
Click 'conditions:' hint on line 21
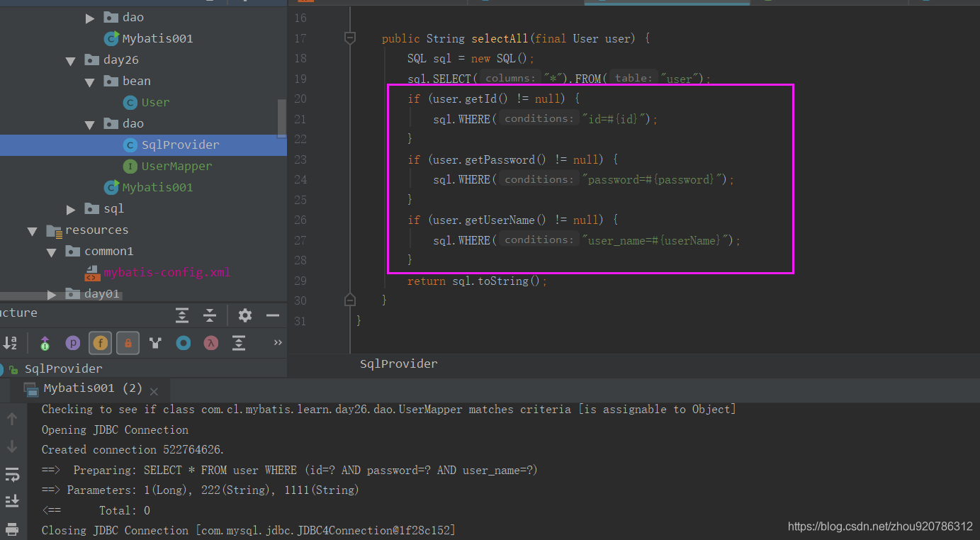click(x=538, y=118)
